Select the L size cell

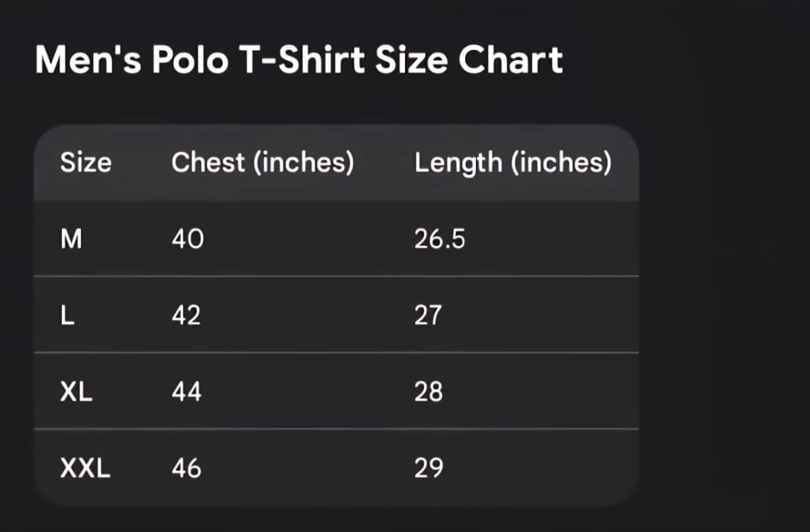67,315
